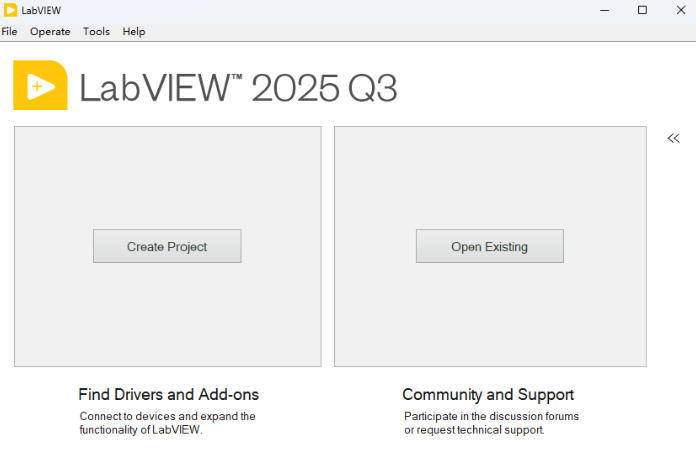
Task: Open the Tools menu
Action: (96, 31)
